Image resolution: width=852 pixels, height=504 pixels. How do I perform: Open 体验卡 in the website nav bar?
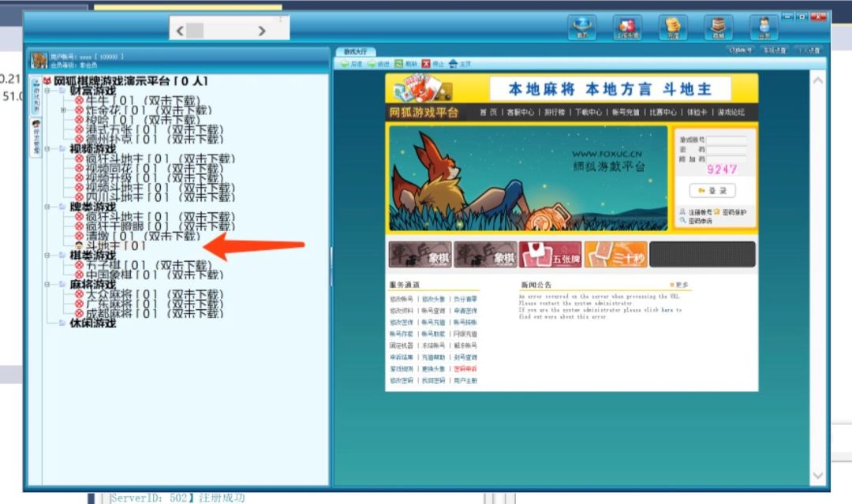click(x=697, y=113)
